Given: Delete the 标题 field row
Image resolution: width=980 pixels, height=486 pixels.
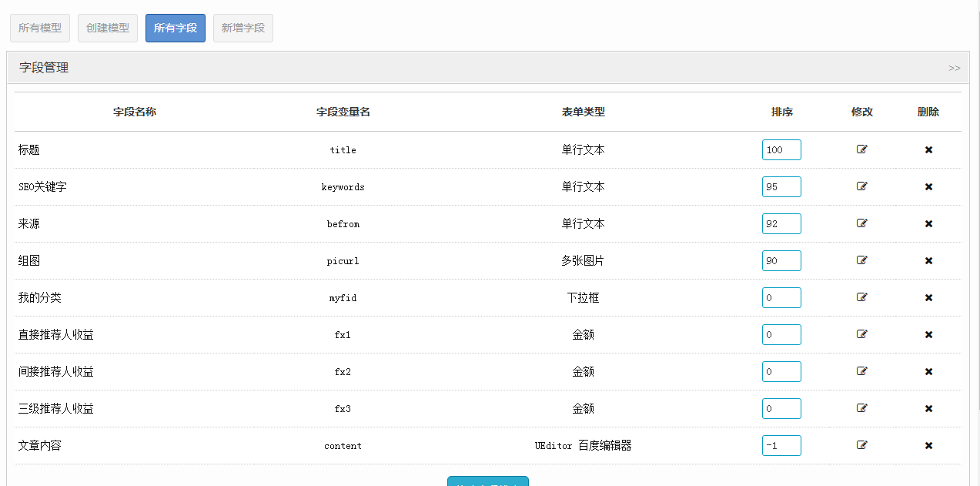Looking at the screenshot, I should (928, 150).
